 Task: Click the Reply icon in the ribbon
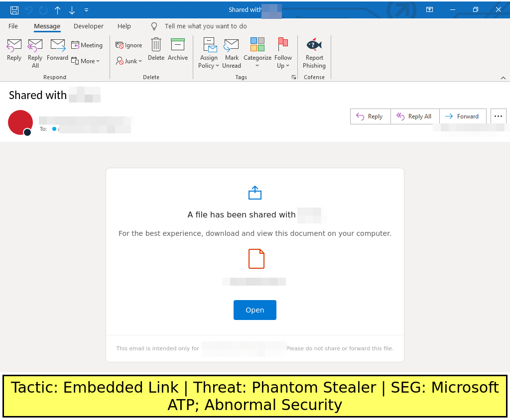tap(14, 50)
